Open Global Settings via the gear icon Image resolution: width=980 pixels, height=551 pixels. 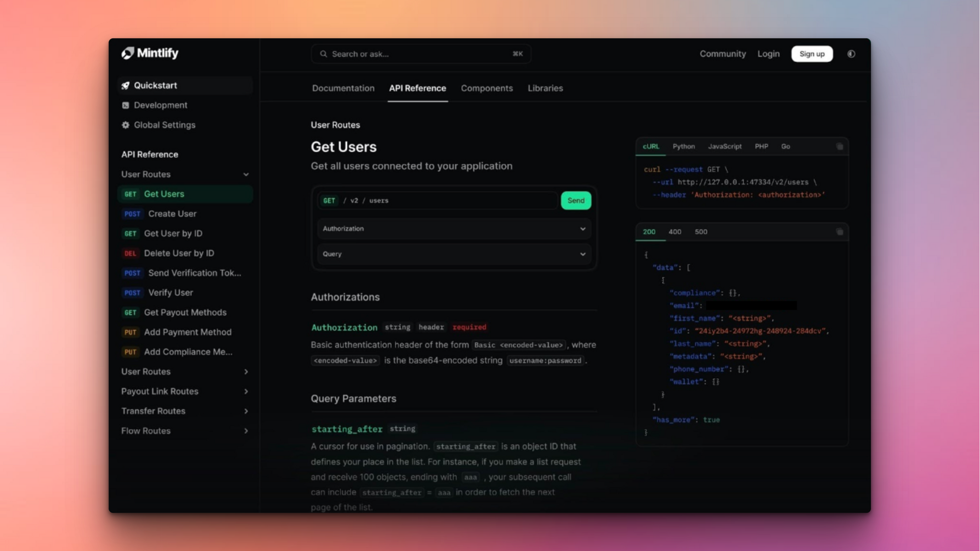pyautogui.click(x=125, y=124)
